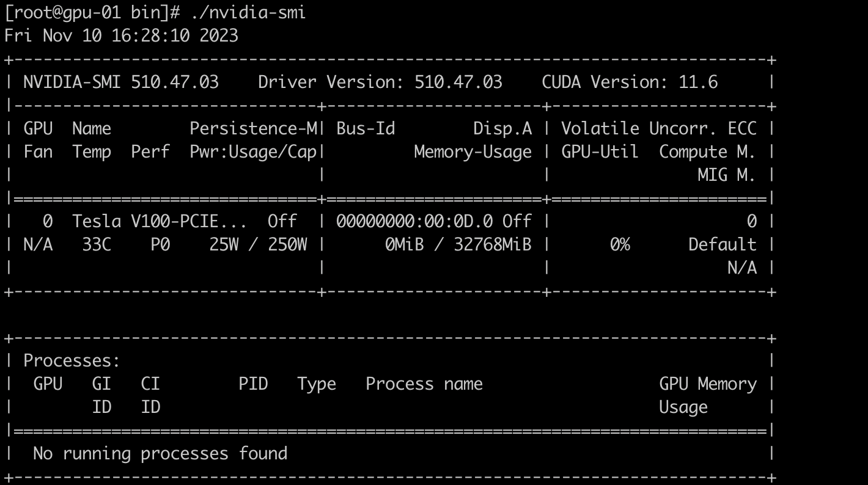Click the Persistence-M column header
This screenshot has width=868, height=485.
coord(253,128)
